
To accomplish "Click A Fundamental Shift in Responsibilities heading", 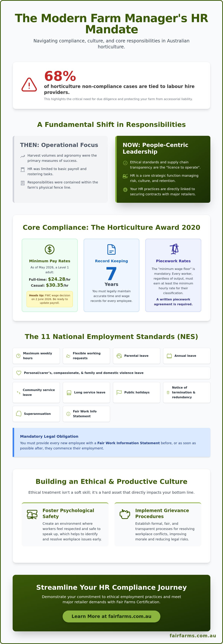I will [x=111, y=124].
